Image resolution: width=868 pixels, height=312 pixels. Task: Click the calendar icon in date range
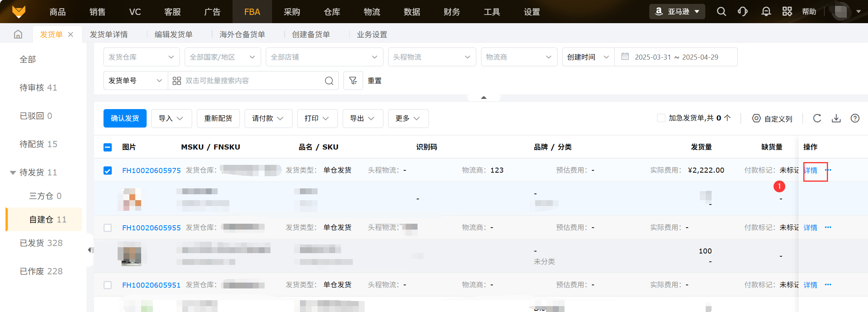point(625,57)
